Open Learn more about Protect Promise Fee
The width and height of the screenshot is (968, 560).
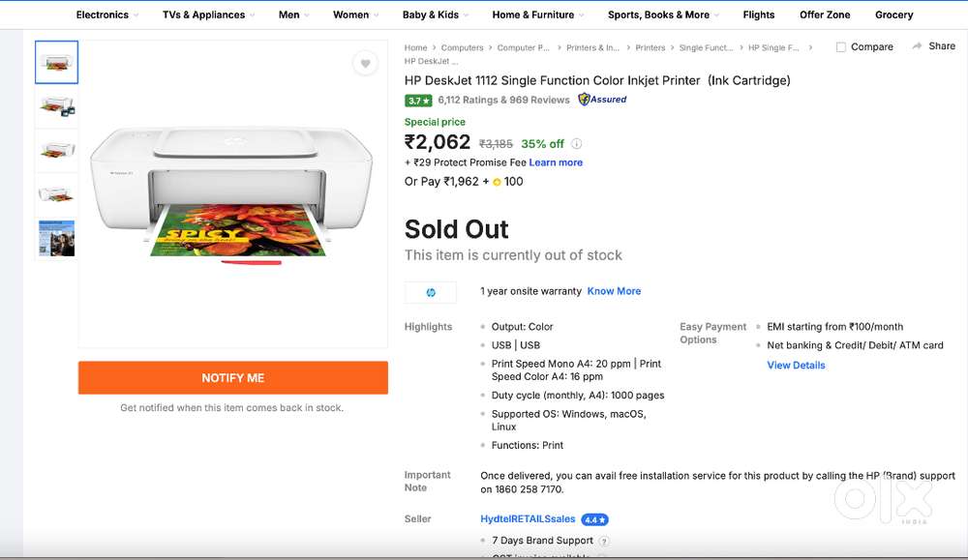point(556,162)
